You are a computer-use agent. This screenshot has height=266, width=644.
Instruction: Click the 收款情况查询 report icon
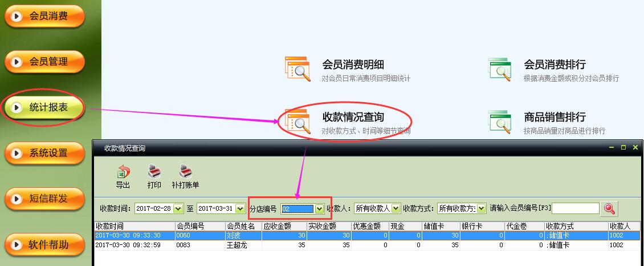(x=297, y=121)
